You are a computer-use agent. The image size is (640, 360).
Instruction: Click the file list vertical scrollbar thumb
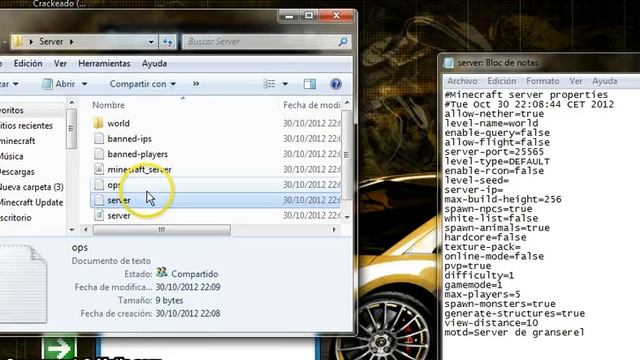coord(347,155)
